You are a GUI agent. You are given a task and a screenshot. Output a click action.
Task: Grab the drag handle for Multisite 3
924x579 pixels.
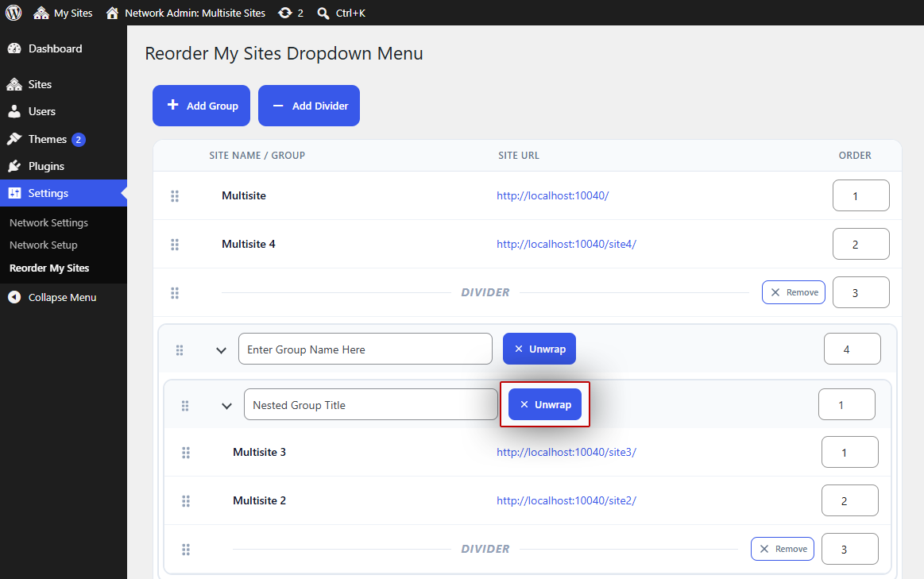point(186,453)
